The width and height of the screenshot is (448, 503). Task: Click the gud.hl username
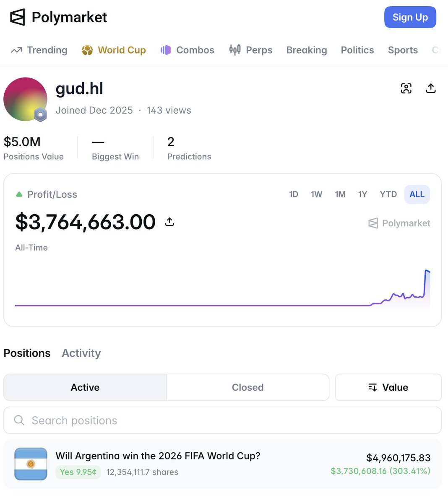pos(79,89)
